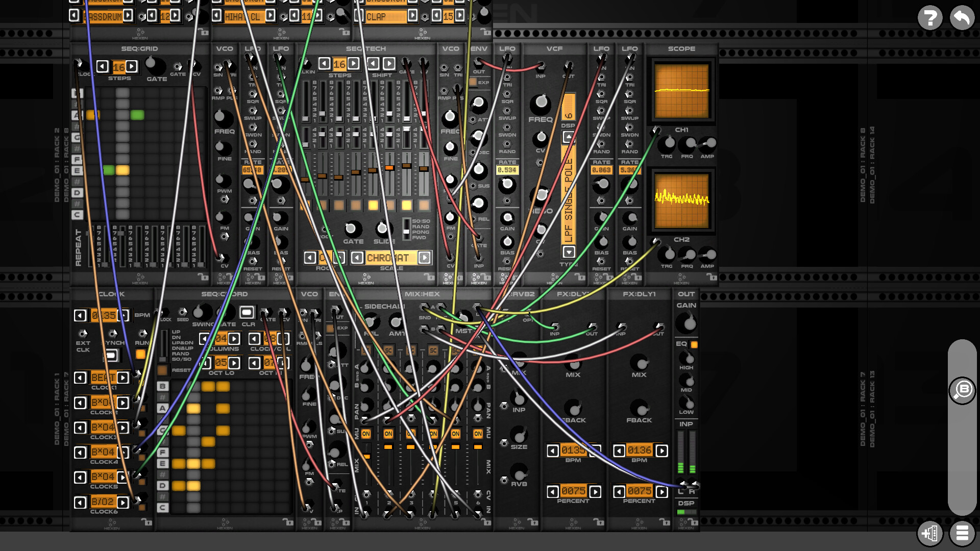
Task: Toggle first ON mute button in MIX:HEX
Action: point(366,434)
